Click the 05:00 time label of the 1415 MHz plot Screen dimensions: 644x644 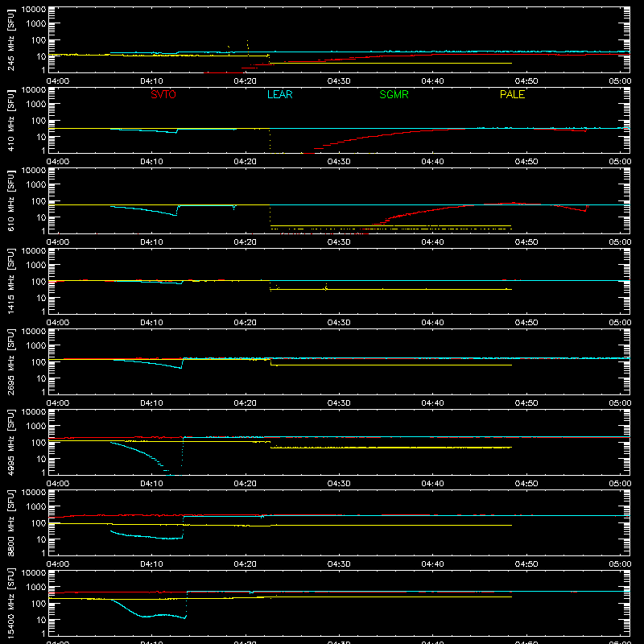620,323
